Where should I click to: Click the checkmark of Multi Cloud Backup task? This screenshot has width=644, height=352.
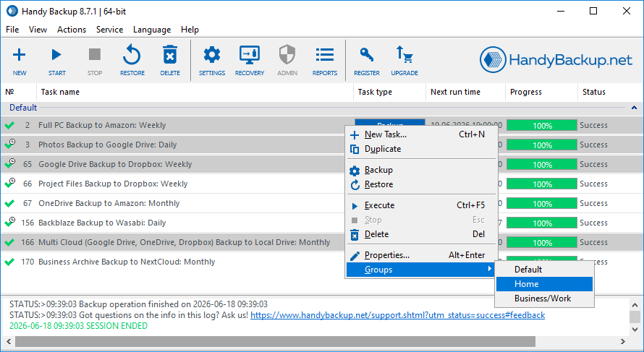pos(9,242)
